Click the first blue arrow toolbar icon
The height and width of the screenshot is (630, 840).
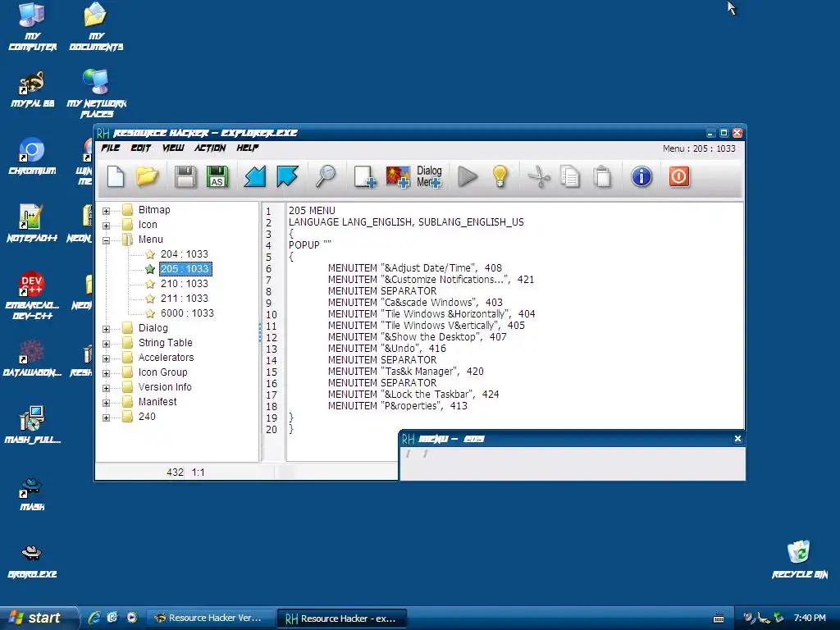click(255, 177)
